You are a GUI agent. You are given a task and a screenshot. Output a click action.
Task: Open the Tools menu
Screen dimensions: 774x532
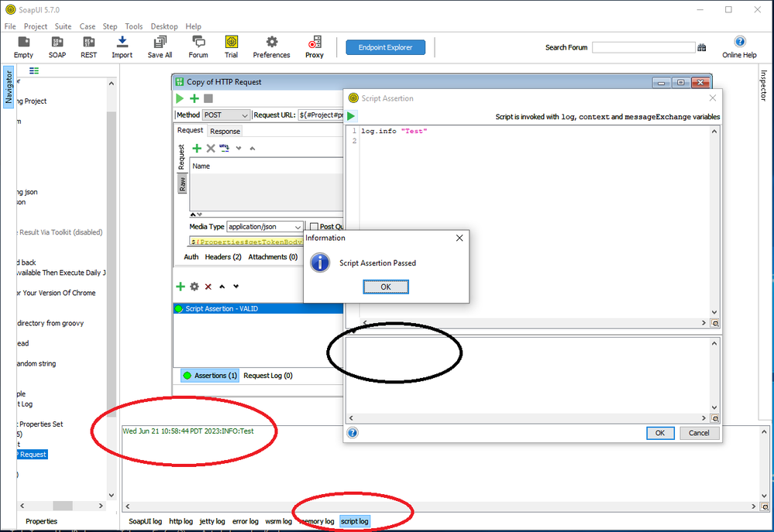click(x=134, y=26)
